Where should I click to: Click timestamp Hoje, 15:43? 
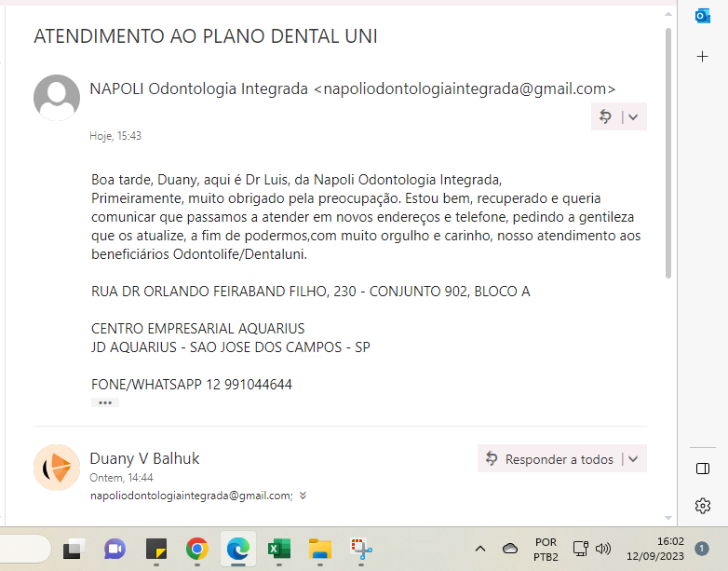pos(115,136)
